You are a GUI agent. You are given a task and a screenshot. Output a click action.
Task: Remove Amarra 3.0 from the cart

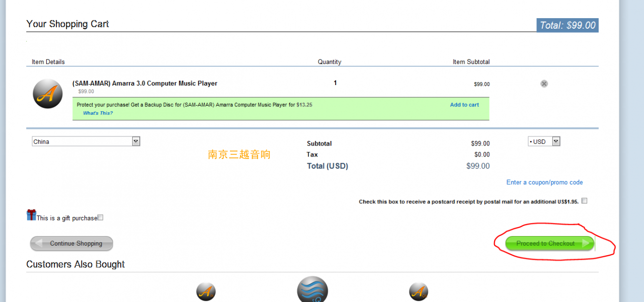544,84
